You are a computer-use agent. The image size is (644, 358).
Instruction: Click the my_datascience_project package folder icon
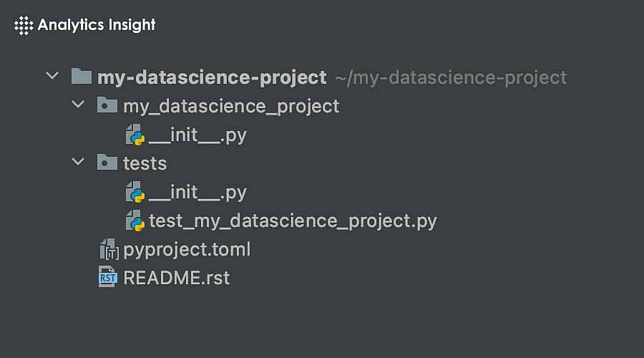pos(107,106)
